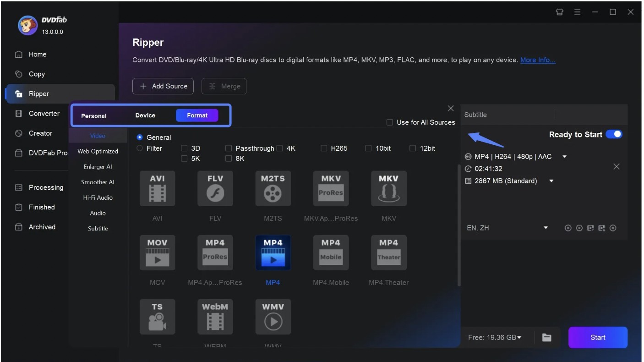Viewport: 644px width, 362px height.
Task: Toggle off the Ready to Start switch
Action: pyautogui.click(x=614, y=134)
